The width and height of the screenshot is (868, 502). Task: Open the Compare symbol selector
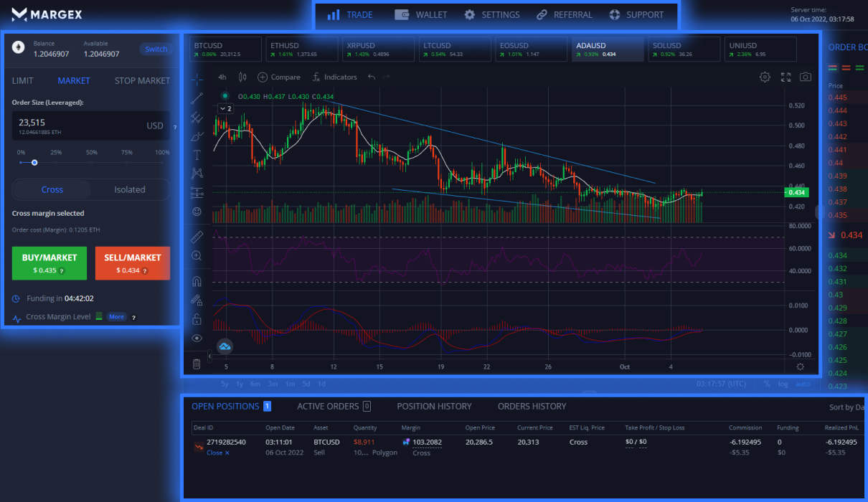(x=279, y=77)
